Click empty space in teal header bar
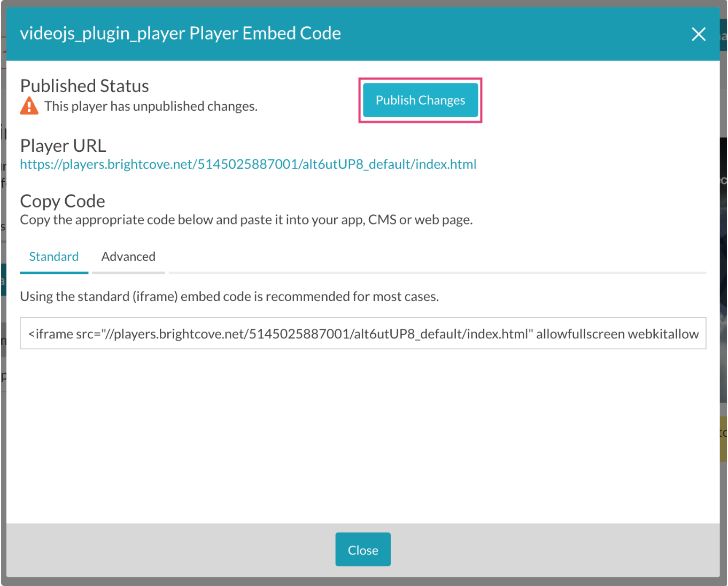The width and height of the screenshot is (728, 586). click(x=508, y=34)
